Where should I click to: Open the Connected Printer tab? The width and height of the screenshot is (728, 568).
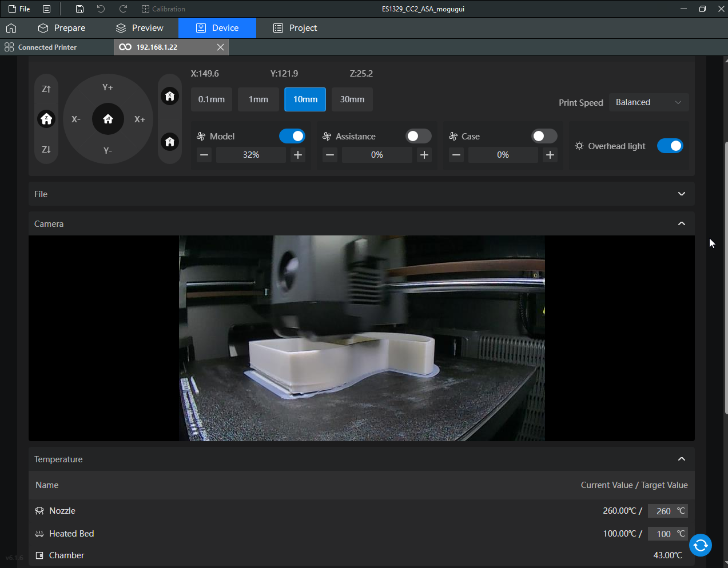(47, 47)
